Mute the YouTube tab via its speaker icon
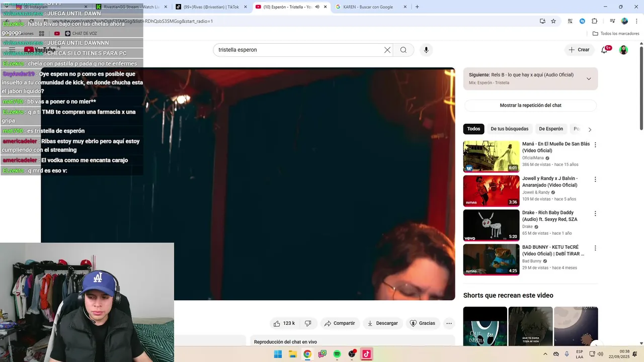 (x=317, y=7)
